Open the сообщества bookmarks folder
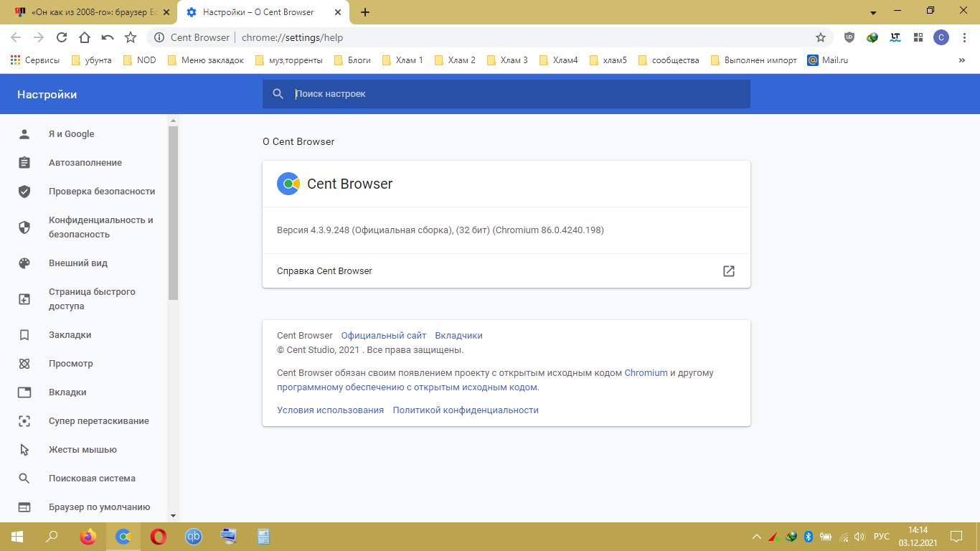This screenshot has width=980, height=551. [x=669, y=60]
